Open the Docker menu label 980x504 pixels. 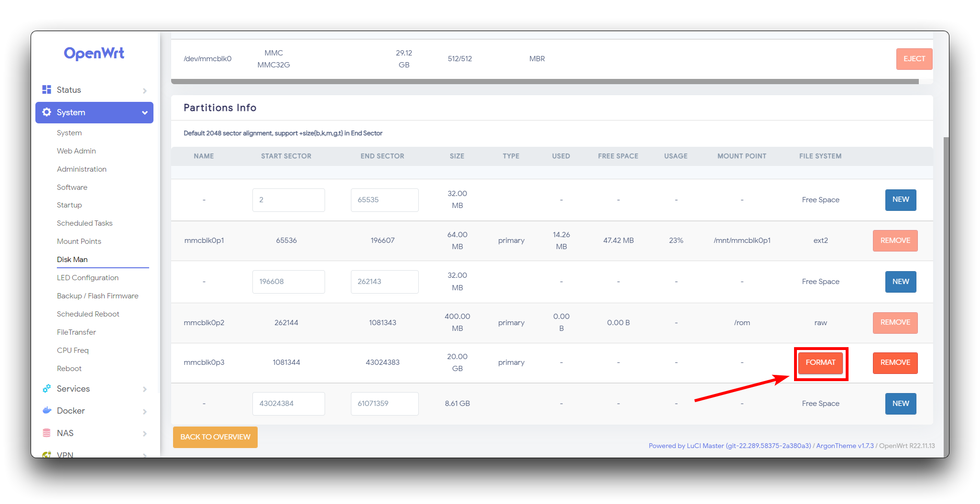point(71,411)
